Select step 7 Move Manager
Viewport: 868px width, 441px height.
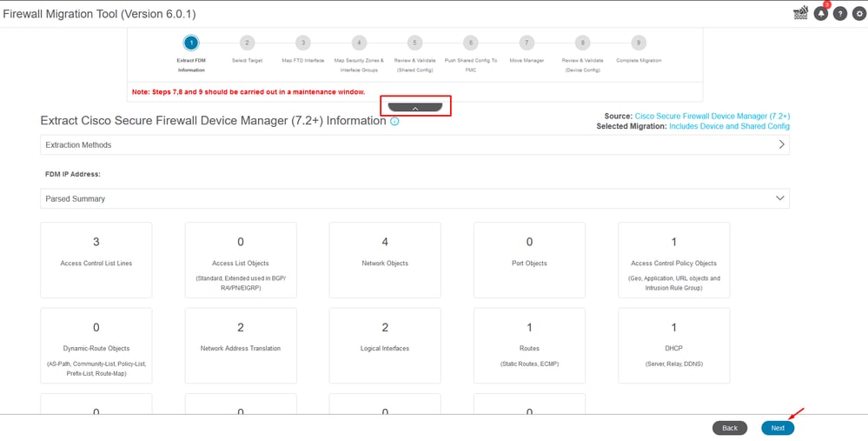pos(527,43)
